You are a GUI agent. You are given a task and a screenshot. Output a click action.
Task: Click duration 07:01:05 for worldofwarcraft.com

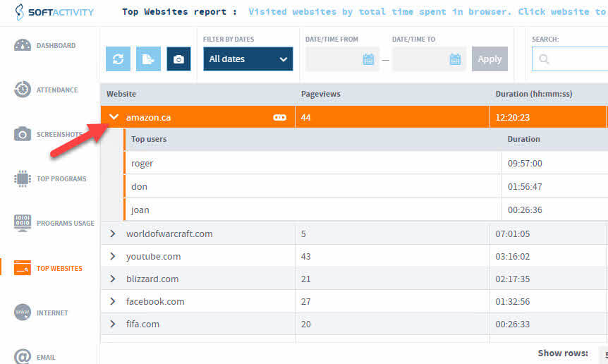coord(513,233)
